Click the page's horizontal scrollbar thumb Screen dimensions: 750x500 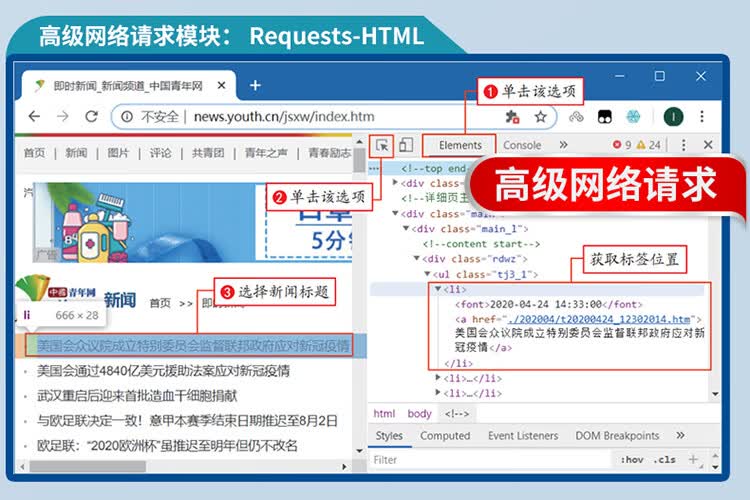[88, 466]
